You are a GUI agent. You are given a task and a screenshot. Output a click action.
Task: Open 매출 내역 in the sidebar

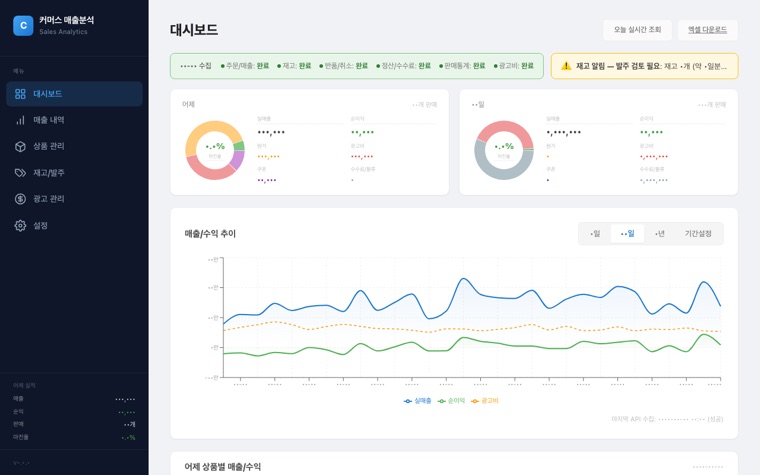coord(74,120)
